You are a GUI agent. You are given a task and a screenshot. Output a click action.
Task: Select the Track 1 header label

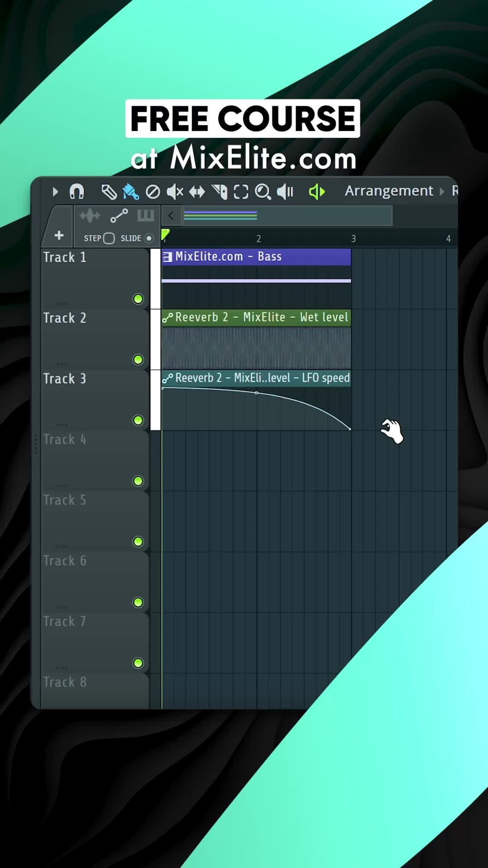(65, 257)
